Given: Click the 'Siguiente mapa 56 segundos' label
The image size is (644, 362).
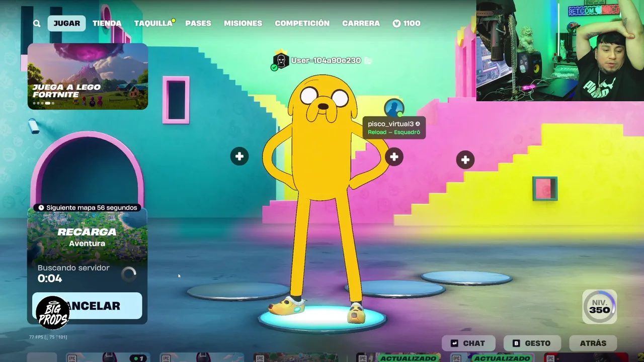Looking at the screenshot, I should coord(92,208).
